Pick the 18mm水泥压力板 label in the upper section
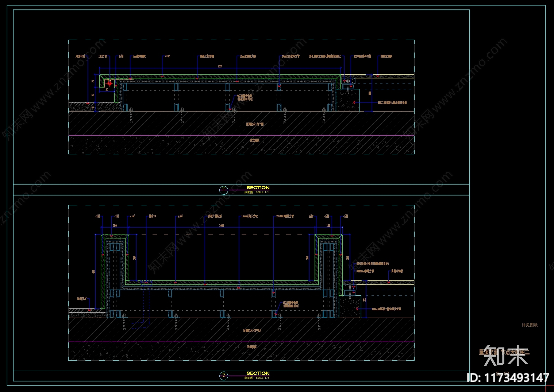The image size is (554, 392). coord(248,57)
